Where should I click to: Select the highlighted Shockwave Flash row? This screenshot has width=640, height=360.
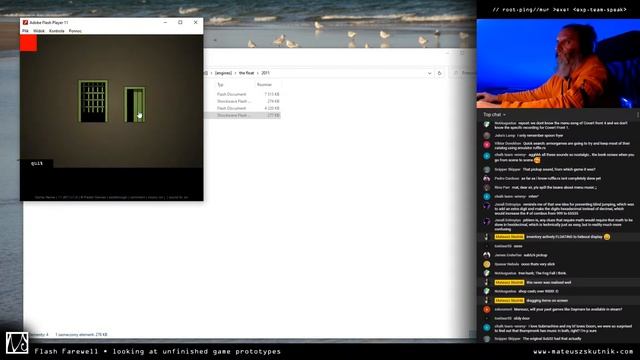click(242, 116)
